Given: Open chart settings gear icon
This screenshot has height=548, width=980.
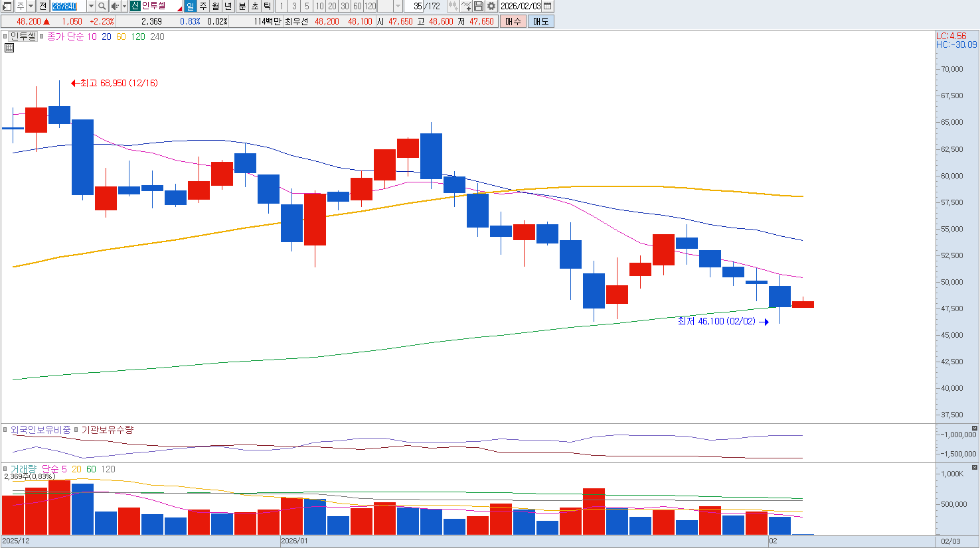Looking at the screenshot, I should tap(491, 6).
